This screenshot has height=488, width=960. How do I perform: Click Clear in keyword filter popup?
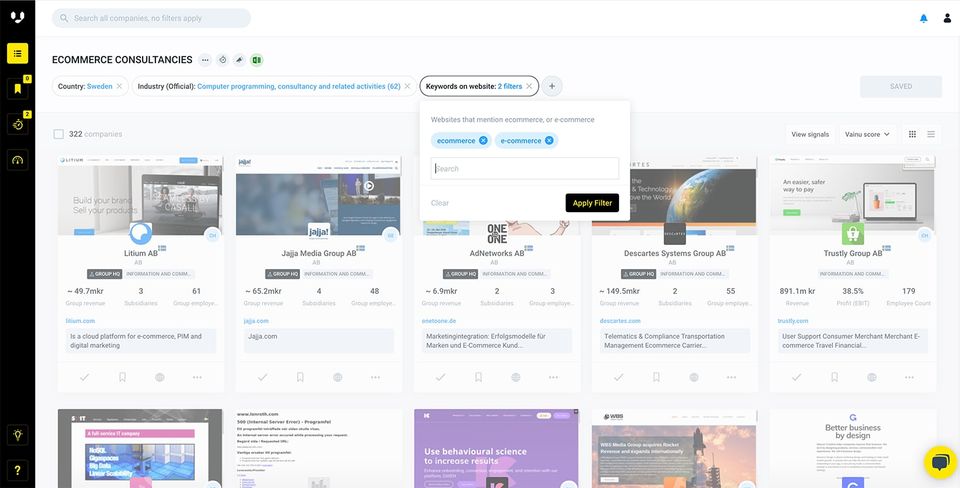[x=440, y=203]
